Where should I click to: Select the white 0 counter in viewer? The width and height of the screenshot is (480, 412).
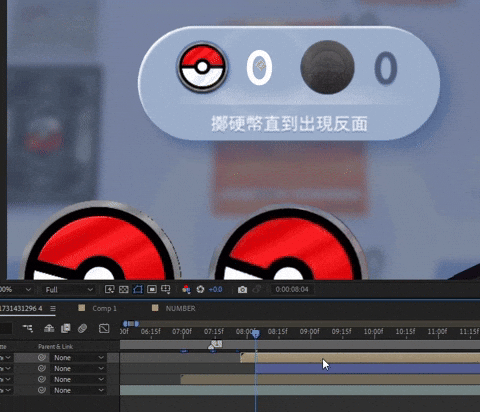point(259,68)
